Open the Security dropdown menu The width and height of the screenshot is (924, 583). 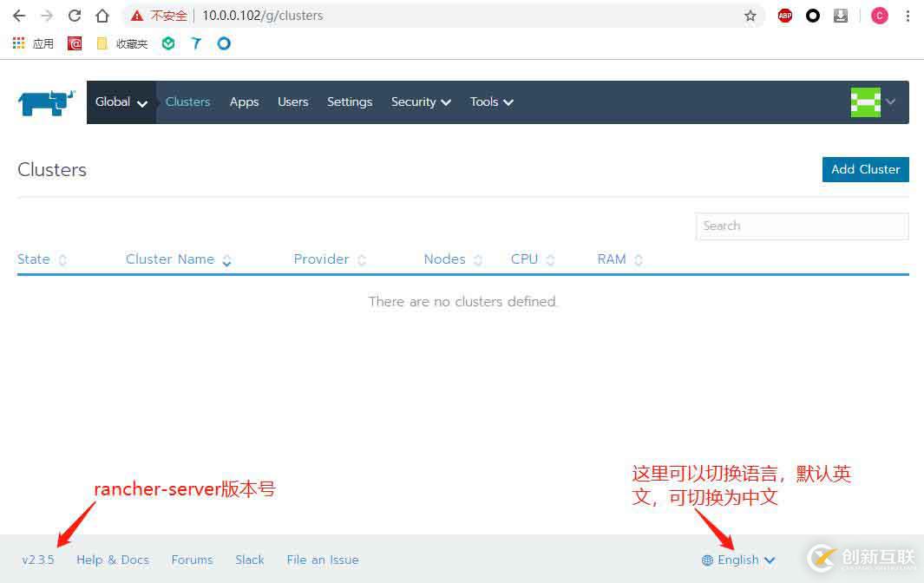click(x=421, y=102)
